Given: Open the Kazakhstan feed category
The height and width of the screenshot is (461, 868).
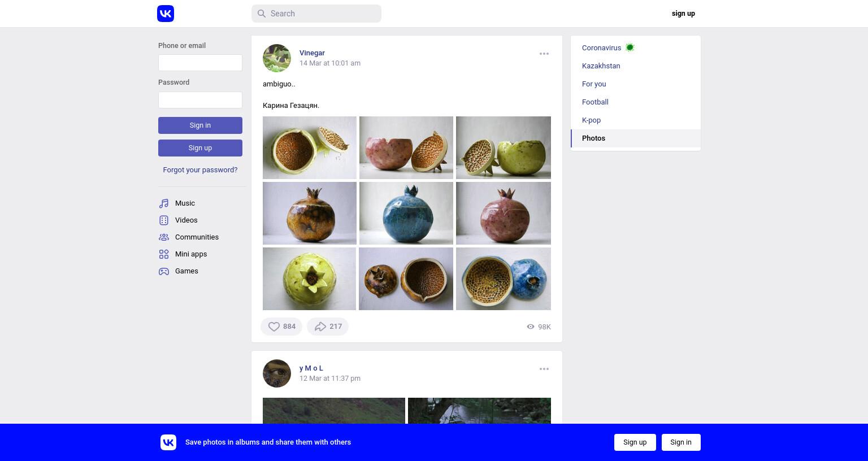Looking at the screenshot, I should 636,66.
